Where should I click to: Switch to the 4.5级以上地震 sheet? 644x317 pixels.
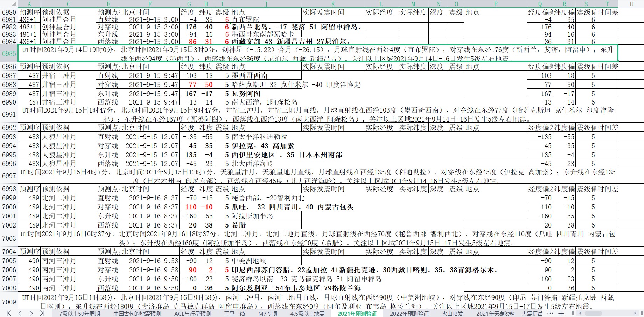tap(307, 314)
